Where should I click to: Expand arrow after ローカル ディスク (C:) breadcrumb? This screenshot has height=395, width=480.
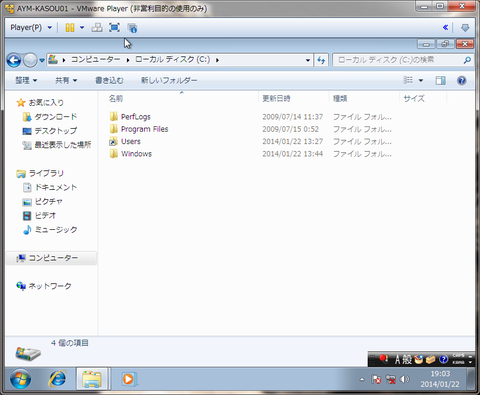pos(217,60)
